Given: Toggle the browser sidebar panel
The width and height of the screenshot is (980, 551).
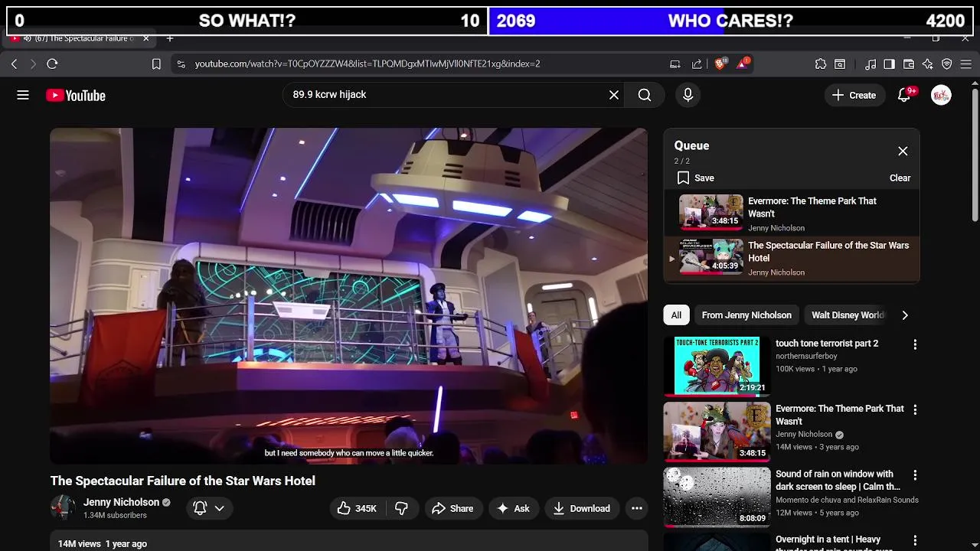Looking at the screenshot, I should (889, 64).
